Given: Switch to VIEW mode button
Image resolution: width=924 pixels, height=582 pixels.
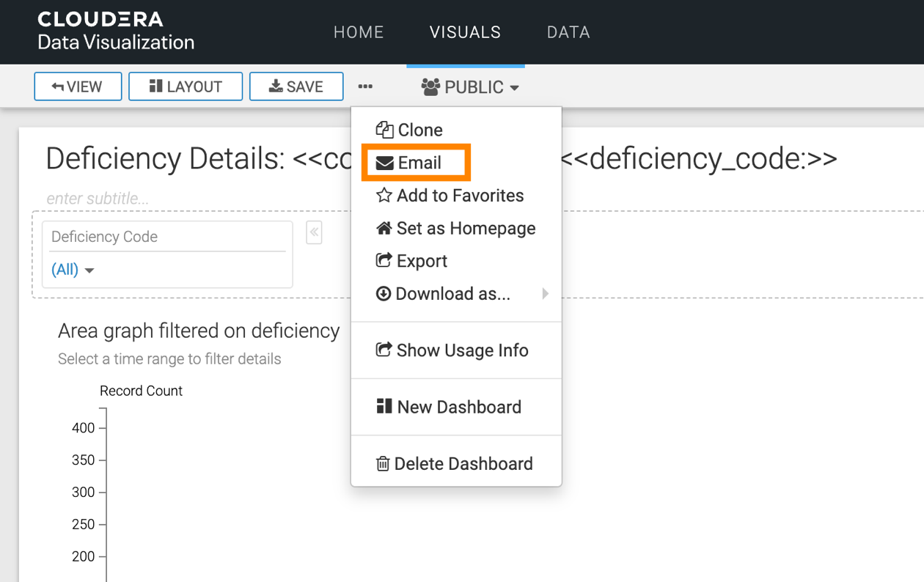Looking at the screenshot, I should click(78, 86).
